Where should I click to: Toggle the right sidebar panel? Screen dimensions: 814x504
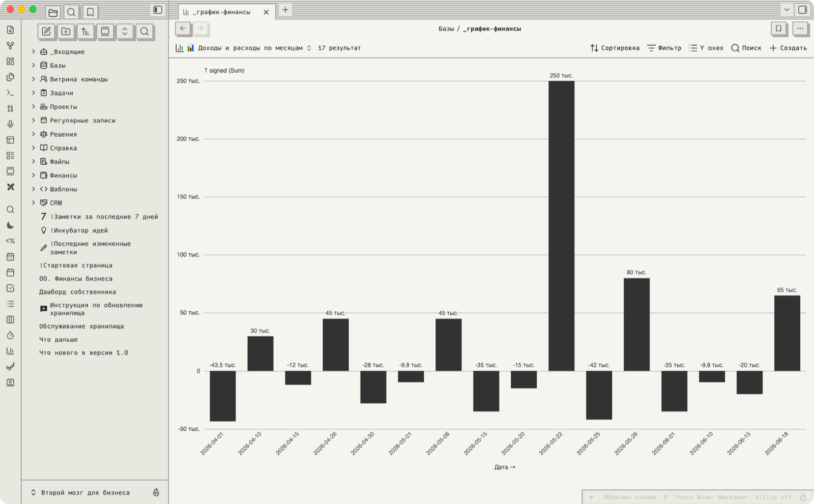803,10
